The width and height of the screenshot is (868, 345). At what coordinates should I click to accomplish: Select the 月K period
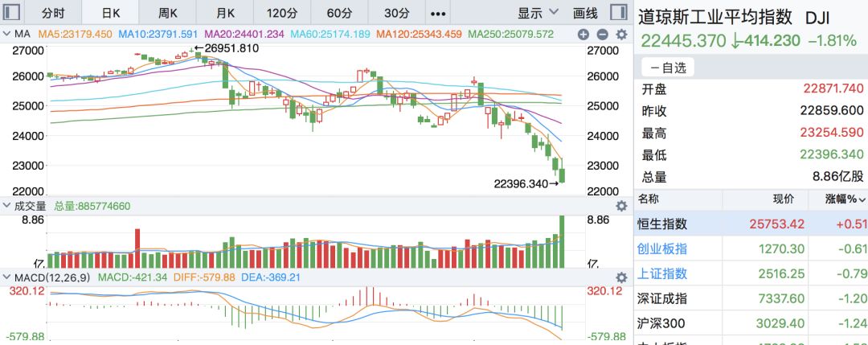tap(224, 13)
